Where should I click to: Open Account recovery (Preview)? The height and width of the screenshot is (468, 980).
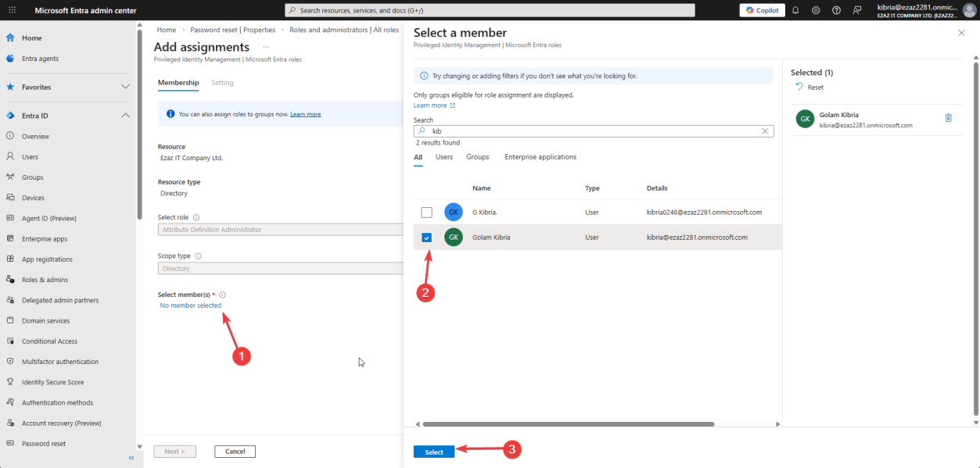pyautogui.click(x=61, y=423)
